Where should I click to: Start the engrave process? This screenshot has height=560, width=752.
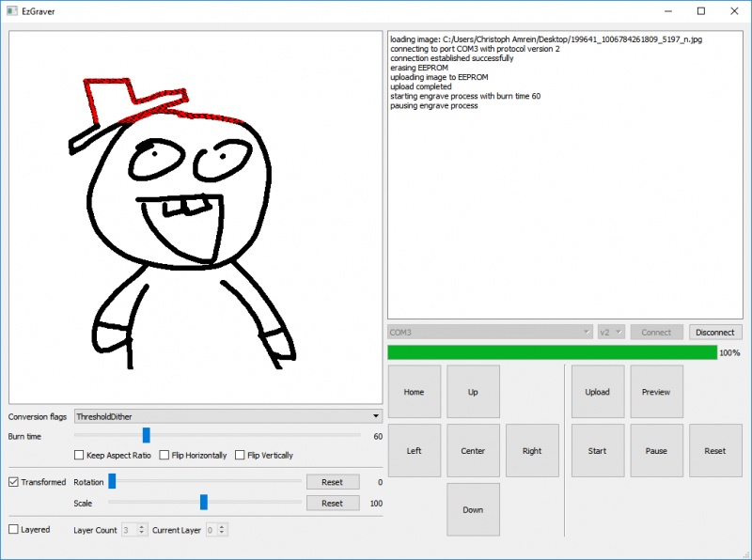point(597,451)
